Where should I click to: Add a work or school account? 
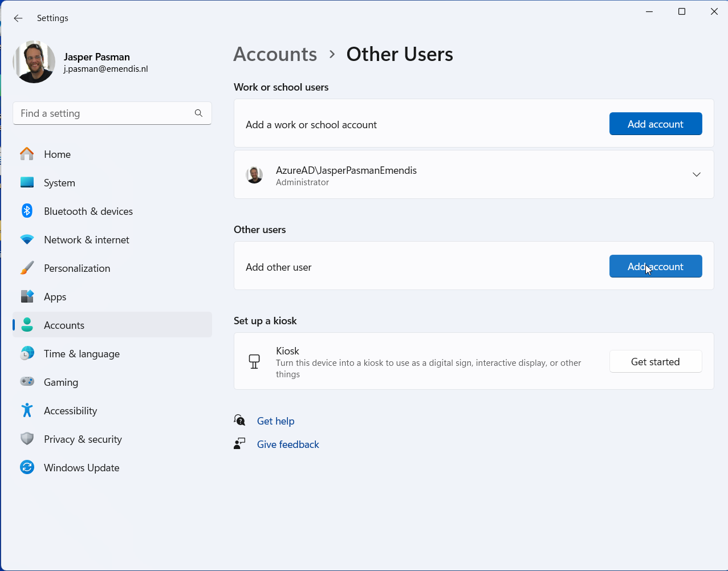tap(655, 124)
